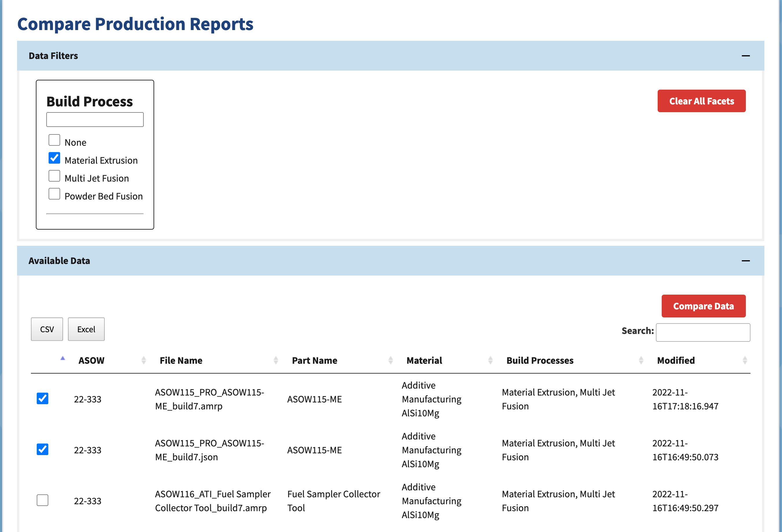782x532 pixels.
Task: Click the Build Process filter text box
Action: [95, 119]
